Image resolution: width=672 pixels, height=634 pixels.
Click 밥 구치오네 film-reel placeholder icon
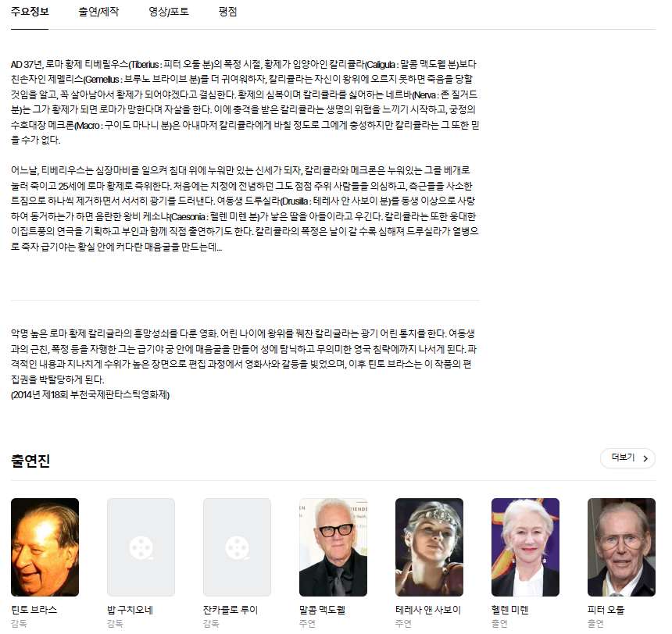[x=141, y=547]
